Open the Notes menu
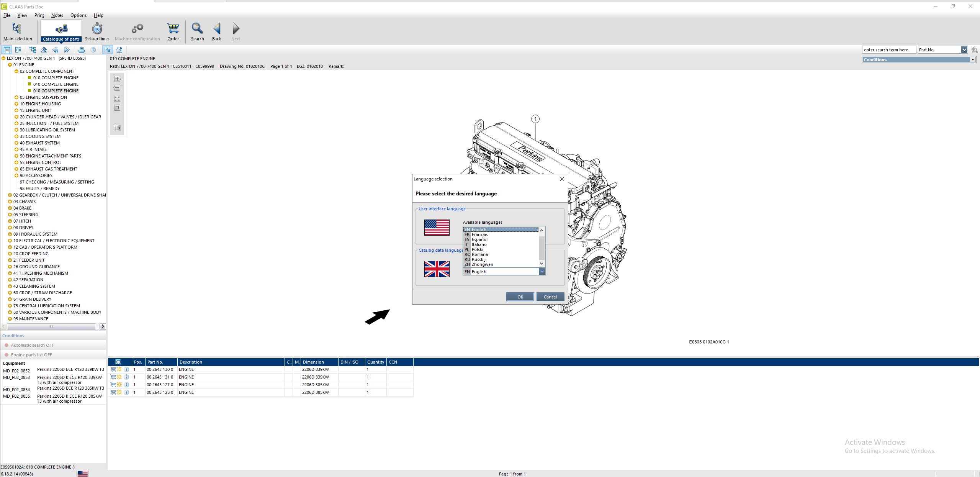Viewport: 980px width, 477px height. point(57,15)
